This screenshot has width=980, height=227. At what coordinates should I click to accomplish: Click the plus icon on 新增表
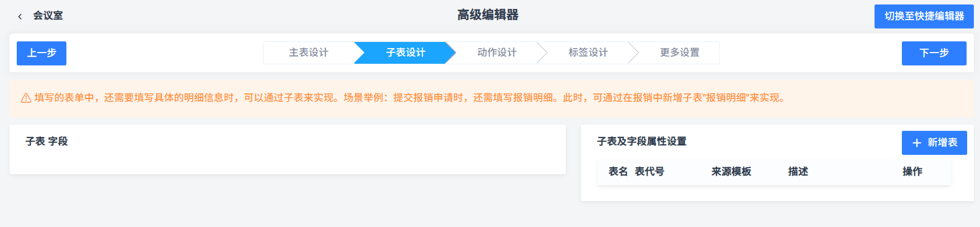[916, 143]
